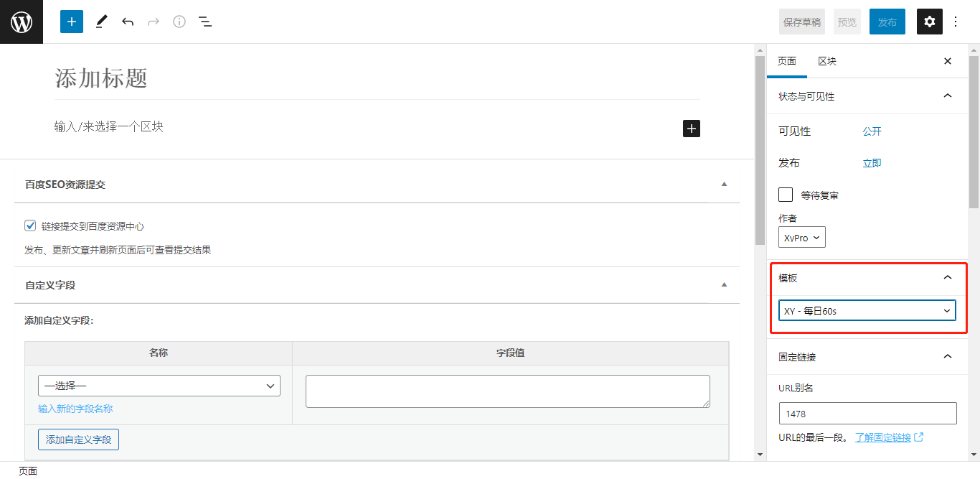980x479 pixels.
Task: Open the three-dot options menu
Action: (956, 22)
